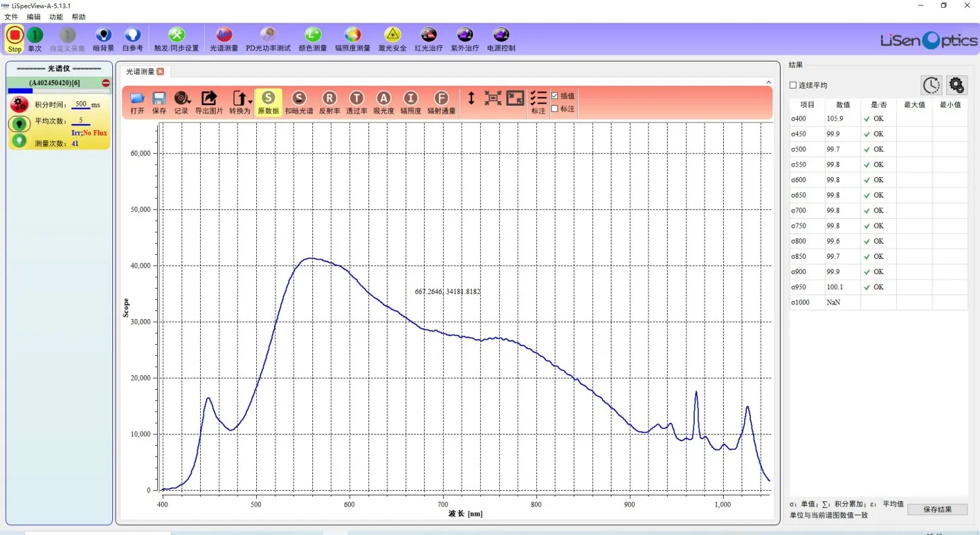Stop the spectrum acquisition

(x=15, y=38)
